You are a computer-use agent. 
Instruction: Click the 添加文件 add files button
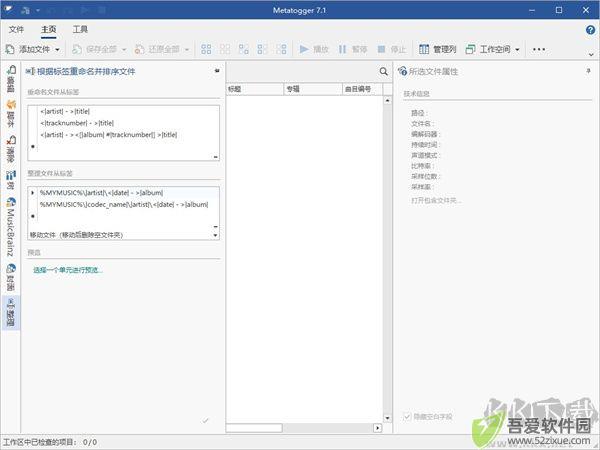[x=28, y=49]
